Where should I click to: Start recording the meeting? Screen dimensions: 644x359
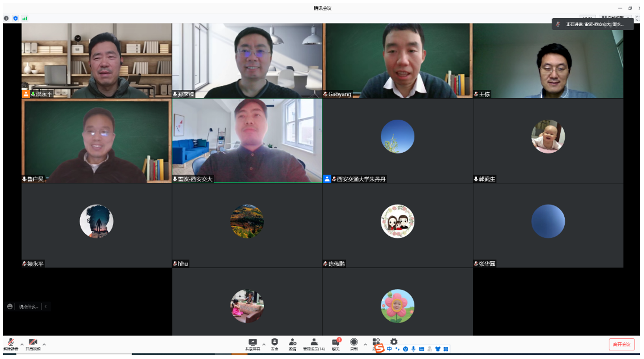coord(354,343)
